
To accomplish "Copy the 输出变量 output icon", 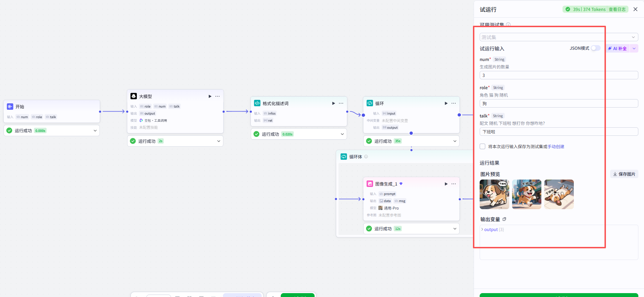I will point(504,219).
